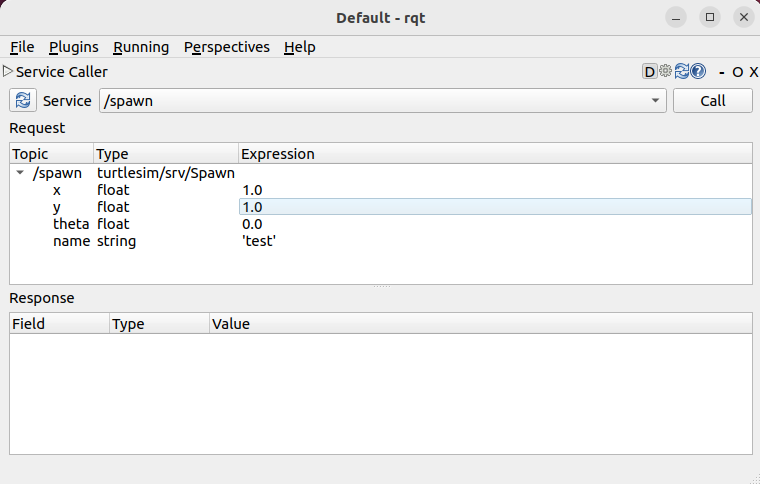The width and height of the screenshot is (760, 484).
Task: Select the 'name' tree row
Action: 381,241
